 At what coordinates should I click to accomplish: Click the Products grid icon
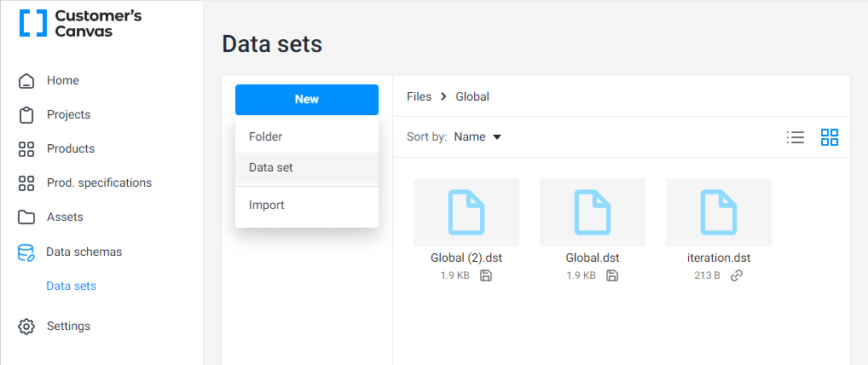pyautogui.click(x=26, y=149)
